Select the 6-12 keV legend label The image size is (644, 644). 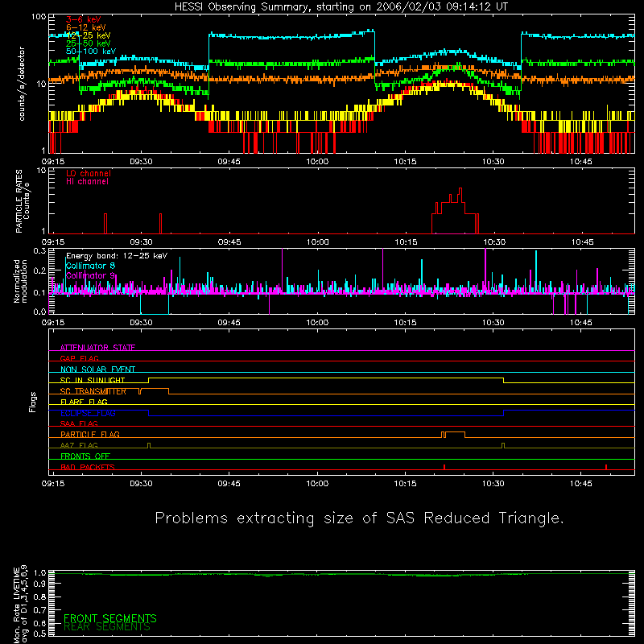point(86,27)
